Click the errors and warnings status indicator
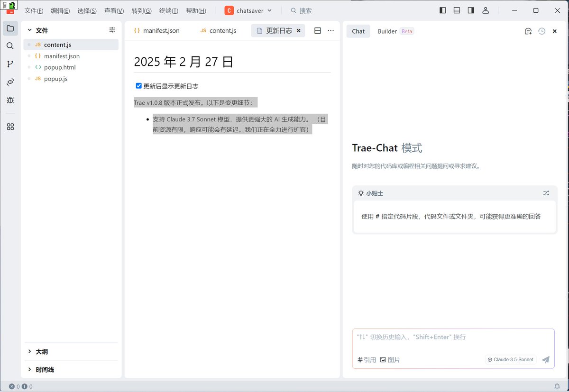The image size is (569, 392). (x=20, y=386)
